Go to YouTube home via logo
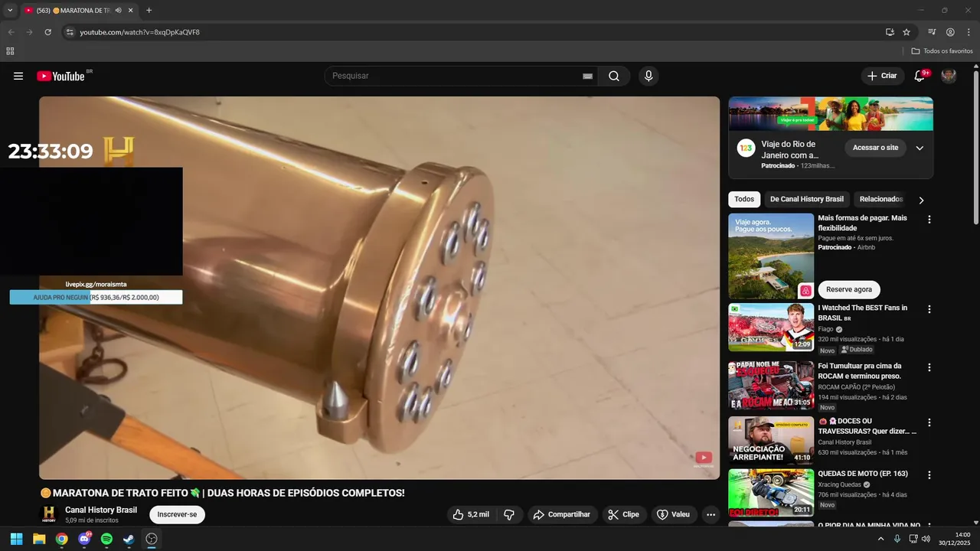This screenshot has width=980, height=551. coord(61,76)
